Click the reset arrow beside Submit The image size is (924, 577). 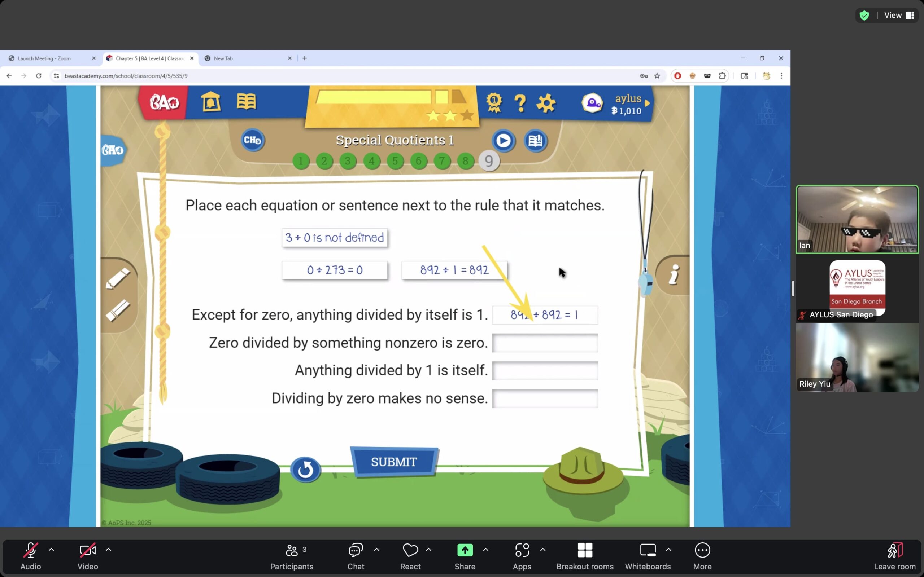pos(305,470)
